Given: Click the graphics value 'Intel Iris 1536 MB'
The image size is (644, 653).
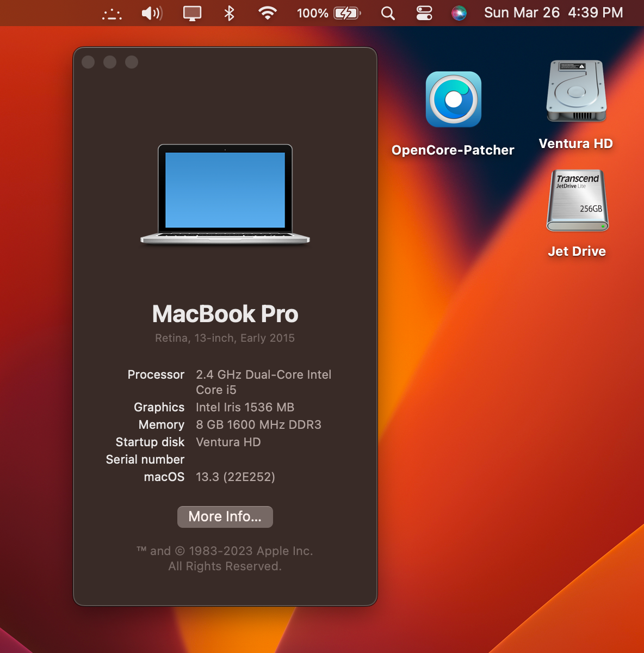Looking at the screenshot, I should pos(245,407).
